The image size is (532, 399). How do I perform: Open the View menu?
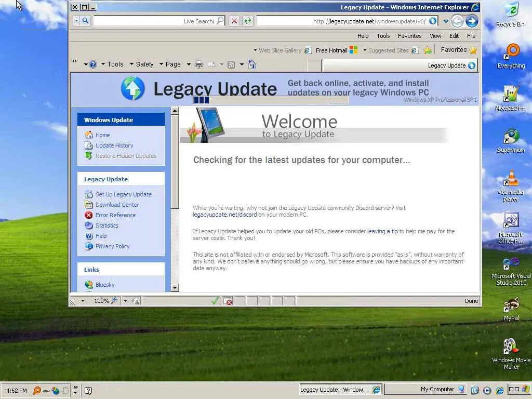coord(435,36)
